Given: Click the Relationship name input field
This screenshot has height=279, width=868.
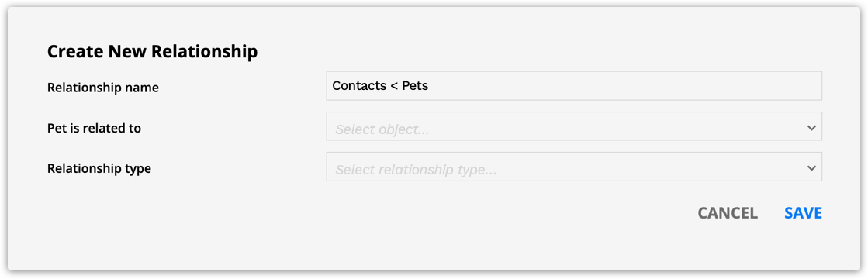Looking at the screenshot, I should pyautogui.click(x=574, y=86).
